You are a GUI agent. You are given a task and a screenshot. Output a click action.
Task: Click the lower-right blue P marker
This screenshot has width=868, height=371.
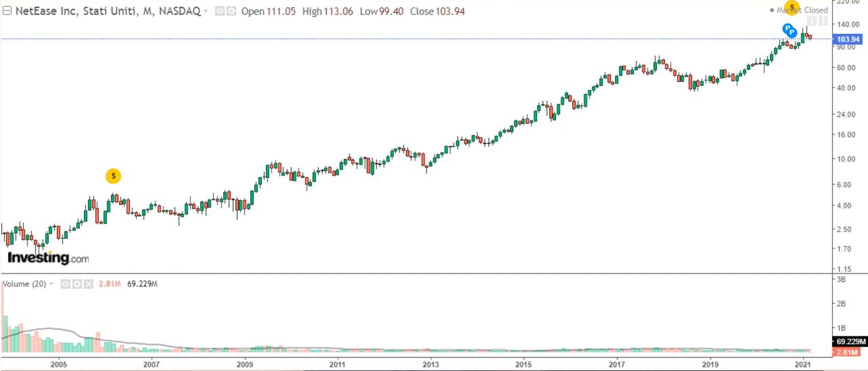(792, 31)
